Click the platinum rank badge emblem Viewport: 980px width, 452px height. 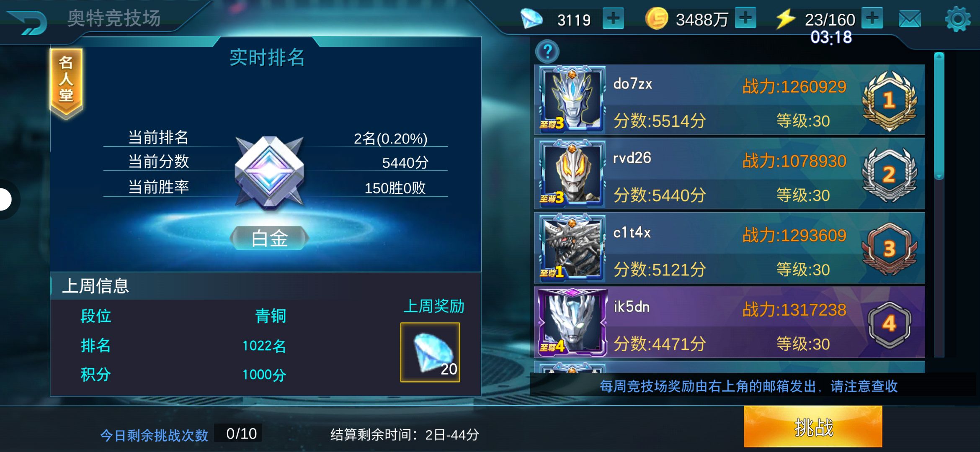(x=269, y=172)
